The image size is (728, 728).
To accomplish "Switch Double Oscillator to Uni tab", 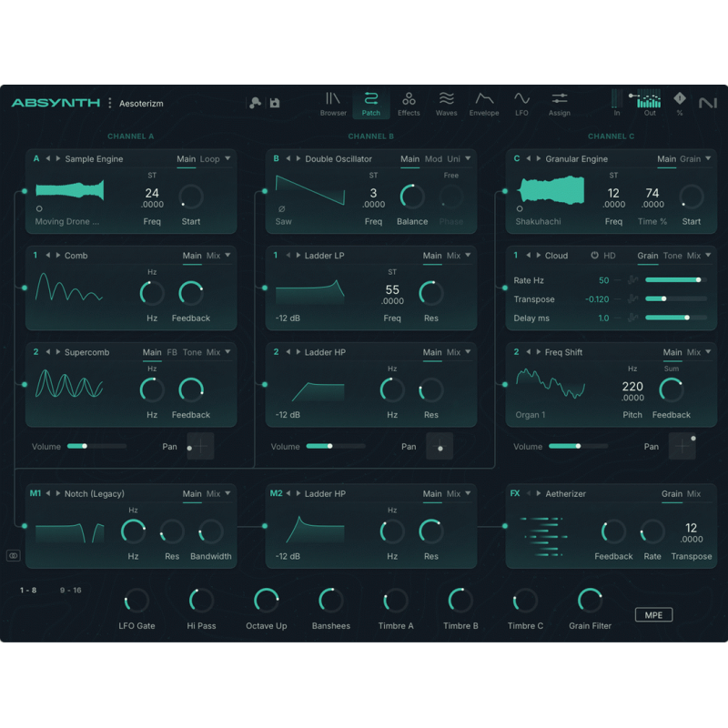I will point(453,159).
